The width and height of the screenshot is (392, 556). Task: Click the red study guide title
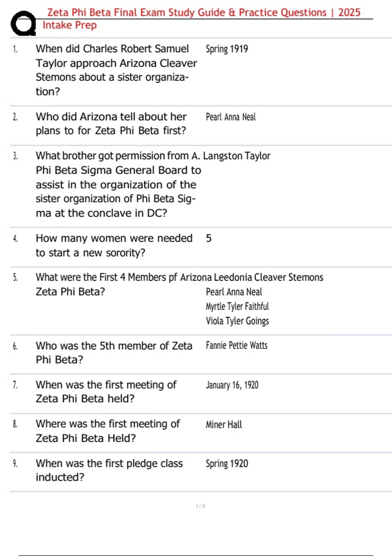point(204,12)
